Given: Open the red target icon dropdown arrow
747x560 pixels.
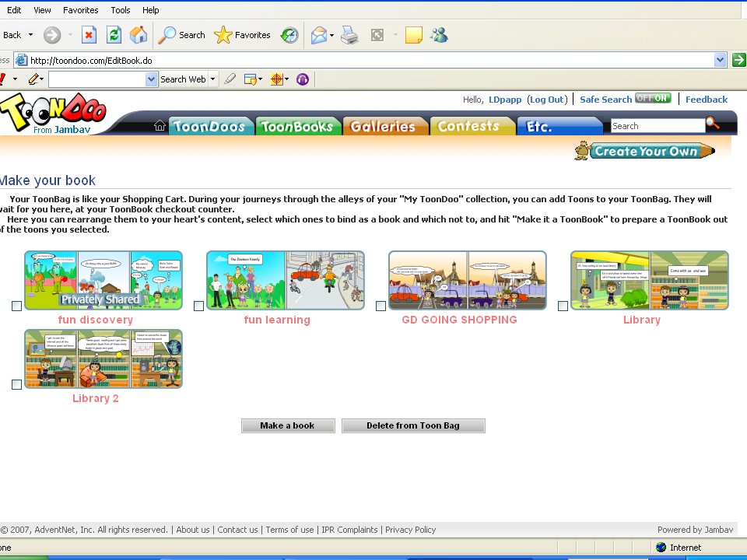Looking at the screenshot, I should click(x=287, y=79).
